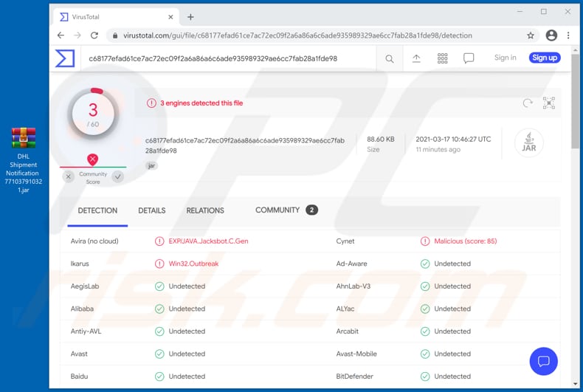Image resolution: width=583 pixels, height=392 pixels.
Task: Open the Chrome three-dot menu
Action: click(568, 35)
